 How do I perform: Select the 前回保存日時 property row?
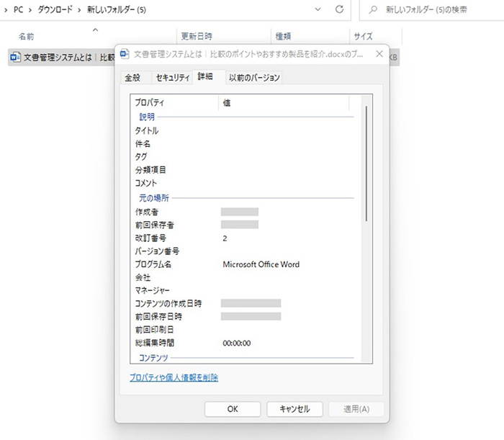pyautogui.click(x=244, y=317)
